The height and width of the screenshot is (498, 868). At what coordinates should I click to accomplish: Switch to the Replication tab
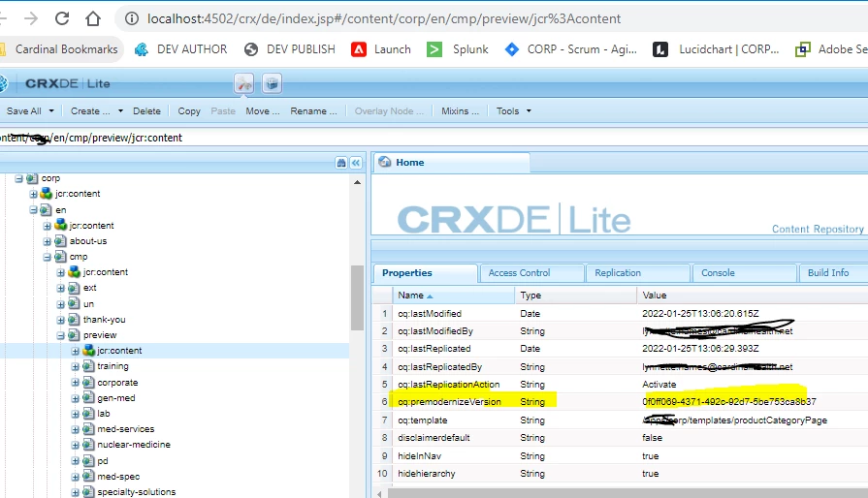(x=638, y=273)
